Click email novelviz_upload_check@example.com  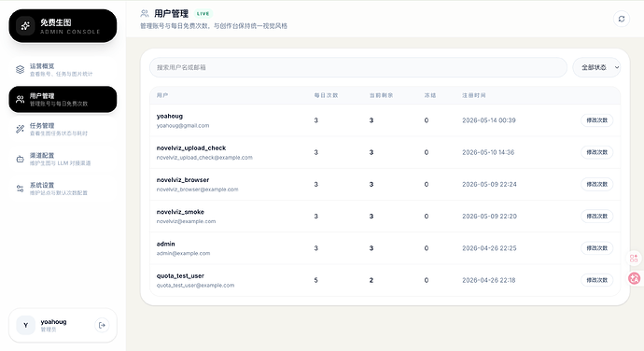(x=204, y=158)
